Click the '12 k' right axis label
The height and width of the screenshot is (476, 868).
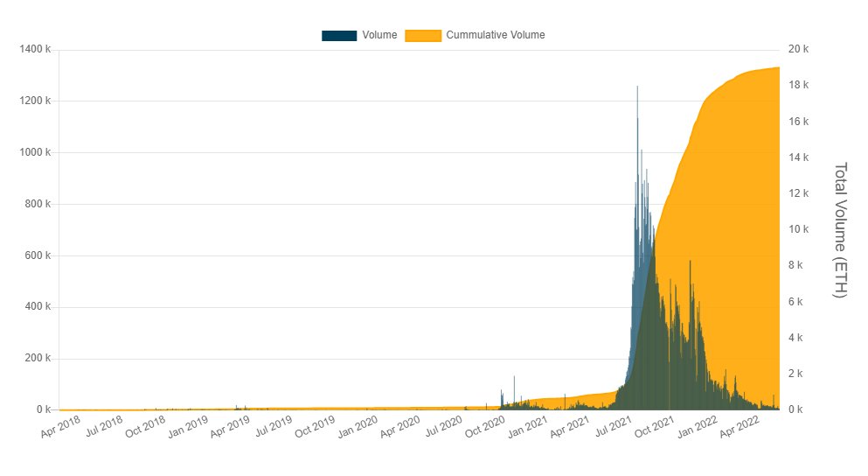[x=798, y=193]
